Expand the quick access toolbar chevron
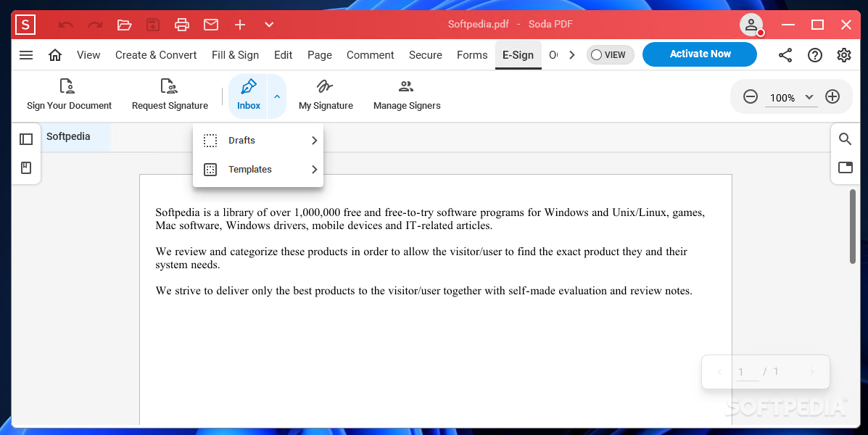Viewport: 868px width, 435px height. point(269,25)
